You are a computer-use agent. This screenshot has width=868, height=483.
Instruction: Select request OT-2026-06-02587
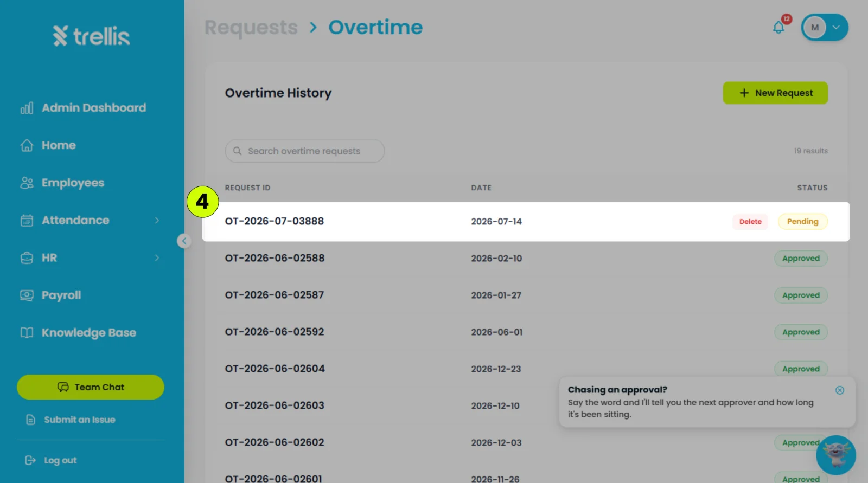pos(275,295)
